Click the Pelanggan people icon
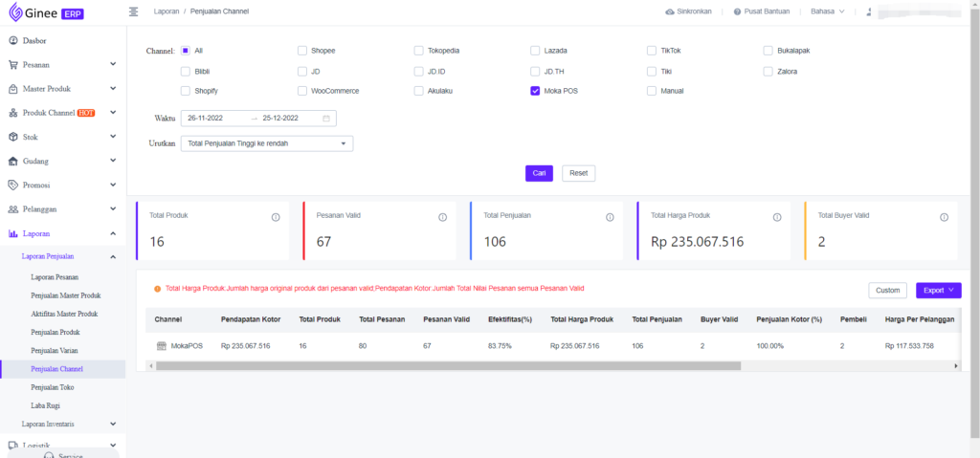The height and width of the screenshot is (458, 980). [13, 208]
